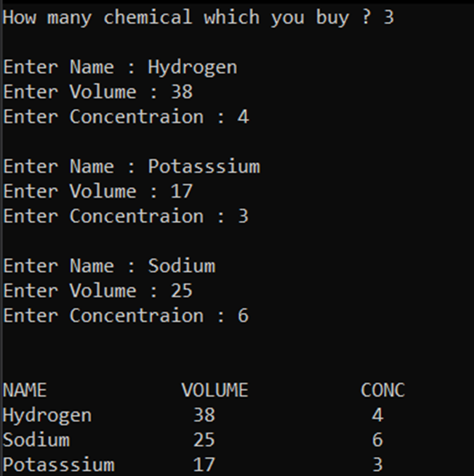Click the entered name Sodium

click(181, 266)
